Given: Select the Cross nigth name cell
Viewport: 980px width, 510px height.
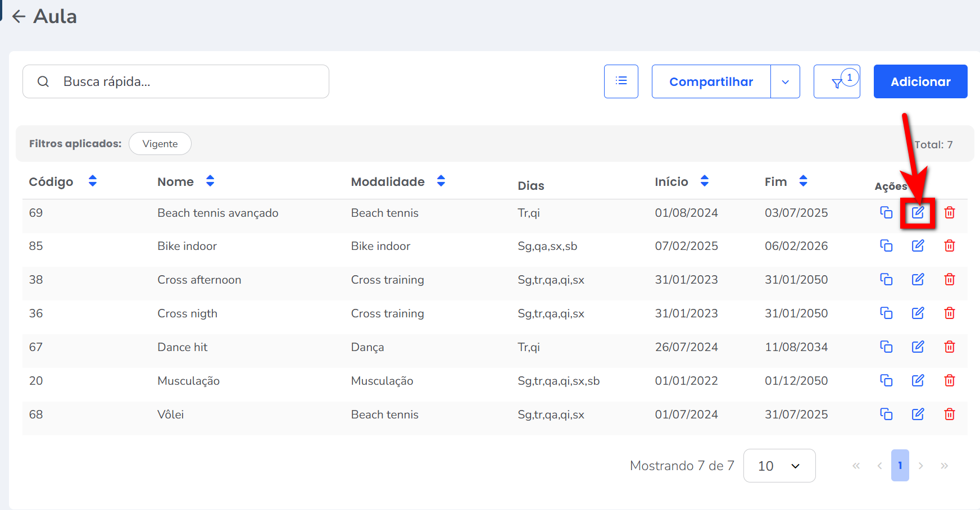Looking at the screenshot, I should pos(188,313).
